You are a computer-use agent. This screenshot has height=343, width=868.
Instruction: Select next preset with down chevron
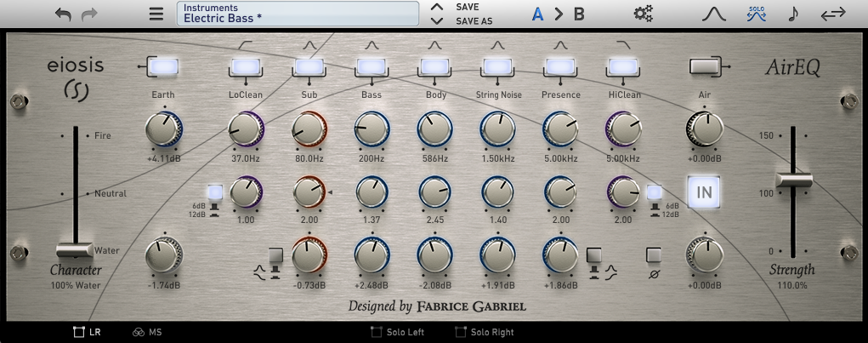(437, 21)
